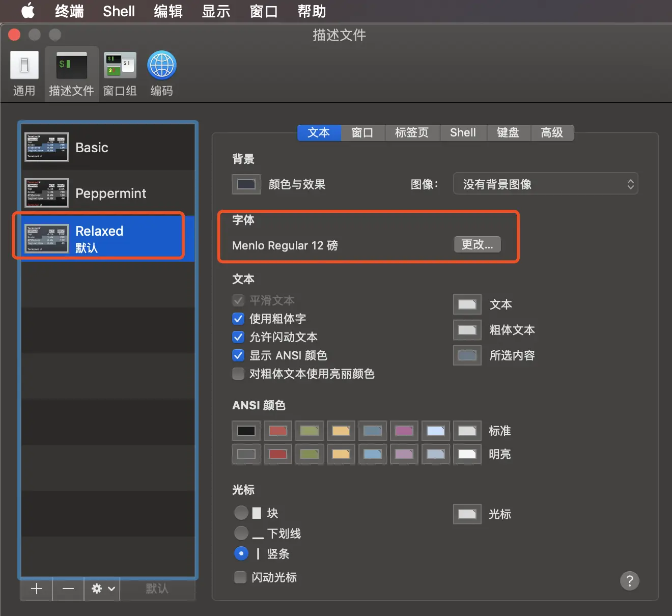Select the Peppermint profile in list
Viewport: 672px width, 616px height.
(x=108, y=193)
